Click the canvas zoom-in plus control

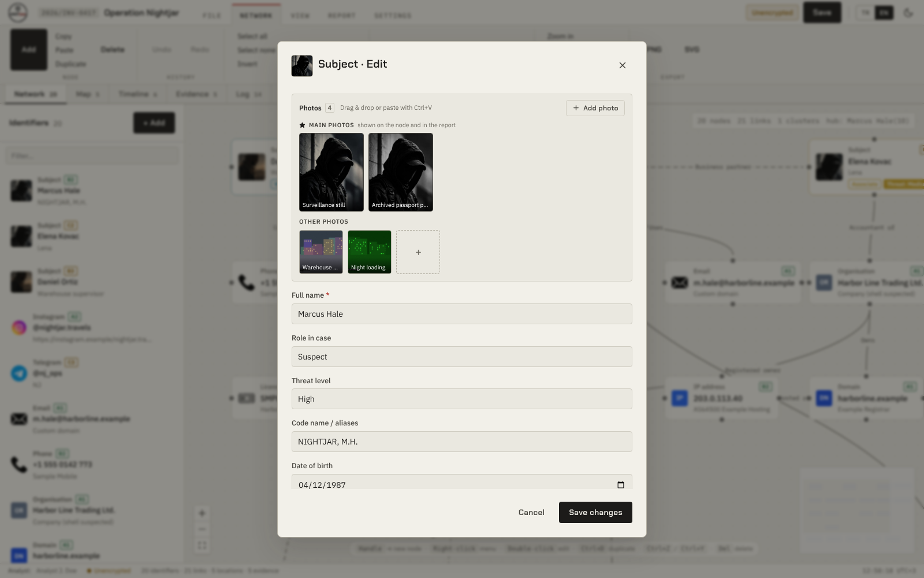point(202,513)
